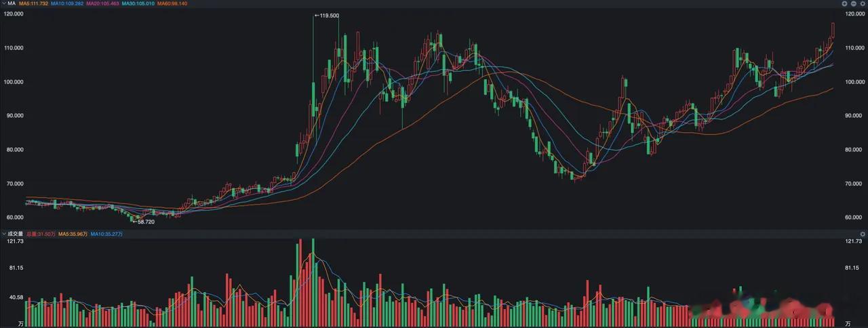Open chart settings gear icon

tap(863, 3)
